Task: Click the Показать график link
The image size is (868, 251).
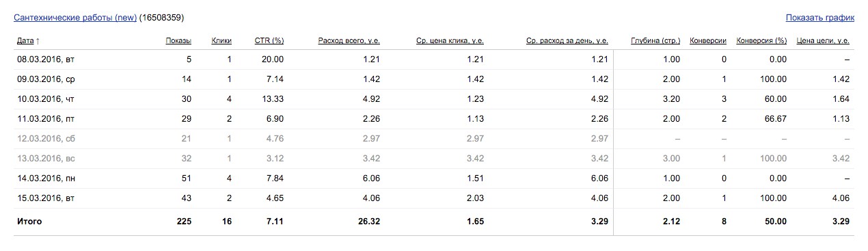Action: [819, 17]
